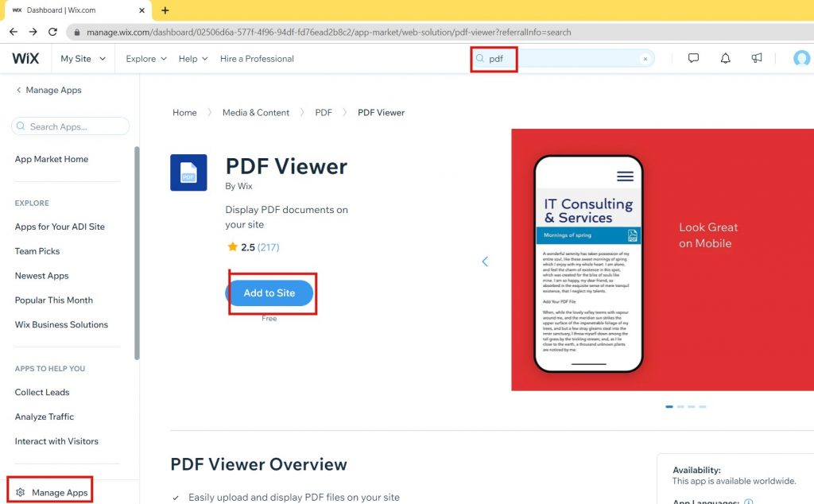The height and width of the screenshot is (504, 814).
Task: Click the back chevron beside Manage Apps
Action: (x=19, y=90)
